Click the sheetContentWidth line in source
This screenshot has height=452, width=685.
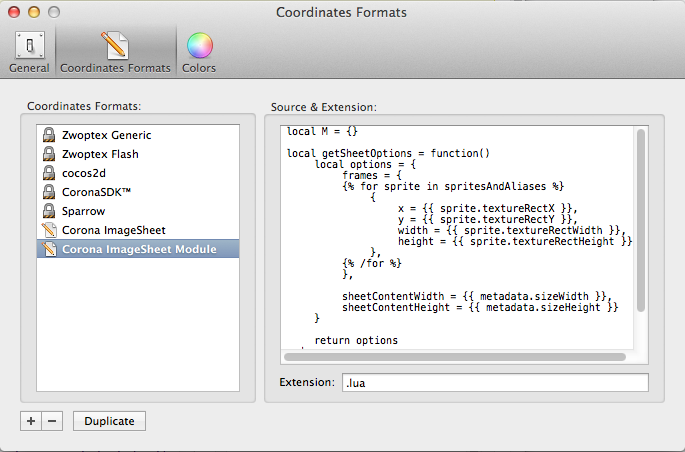tap(477, 296)
